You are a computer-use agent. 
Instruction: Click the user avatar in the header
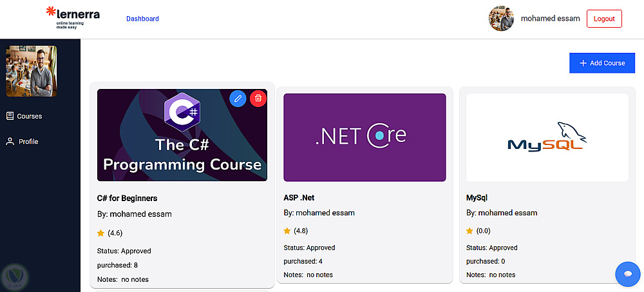pos(501,19)
